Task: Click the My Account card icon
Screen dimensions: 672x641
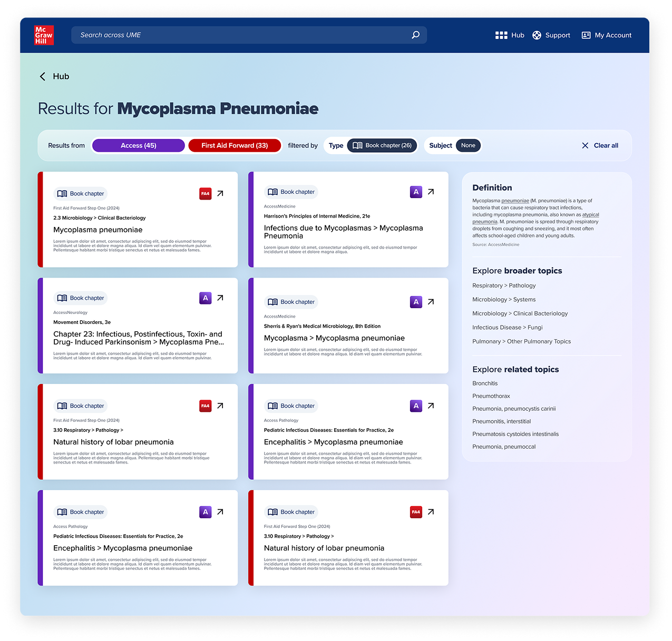Action: pyautogui.click(x=586, y=35)
